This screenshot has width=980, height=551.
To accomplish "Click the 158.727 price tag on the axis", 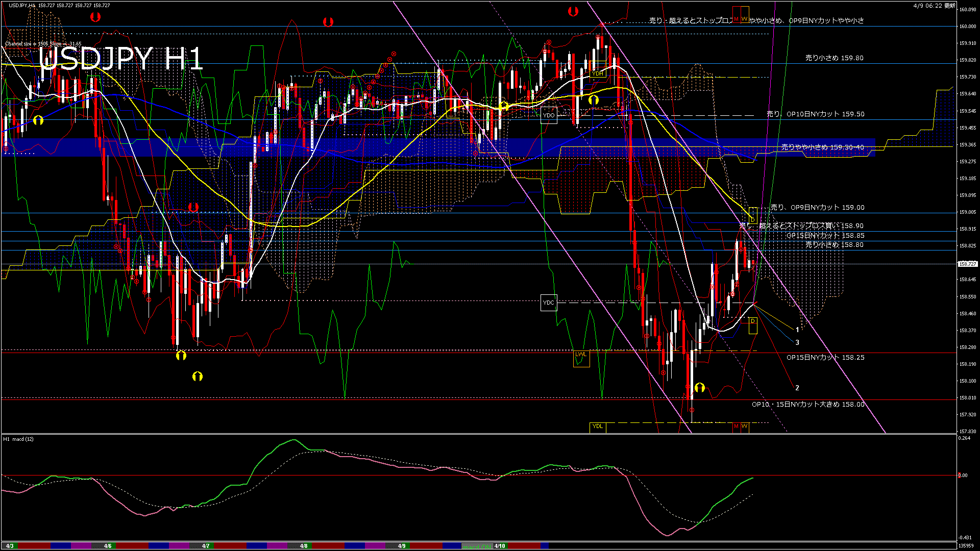I will pyautogui.click(x=967, y=264).
